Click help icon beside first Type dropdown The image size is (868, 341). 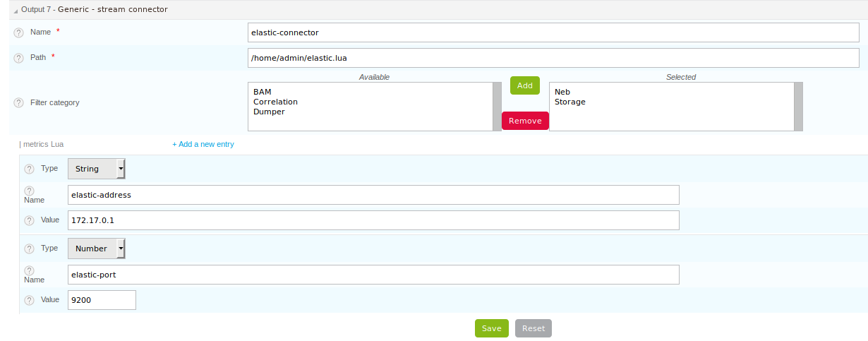click(x=29, y=169)
